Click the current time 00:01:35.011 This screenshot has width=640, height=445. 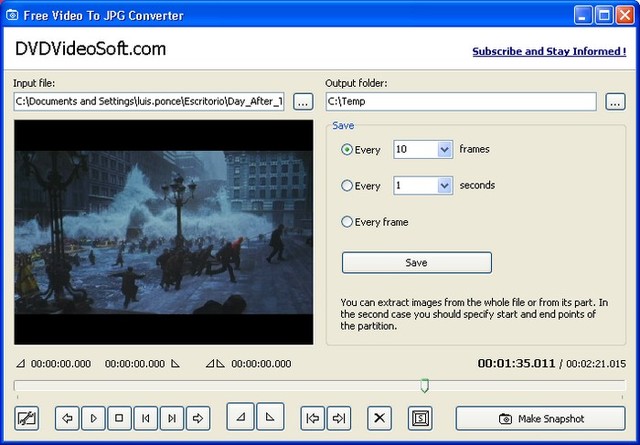click(516, 363)
